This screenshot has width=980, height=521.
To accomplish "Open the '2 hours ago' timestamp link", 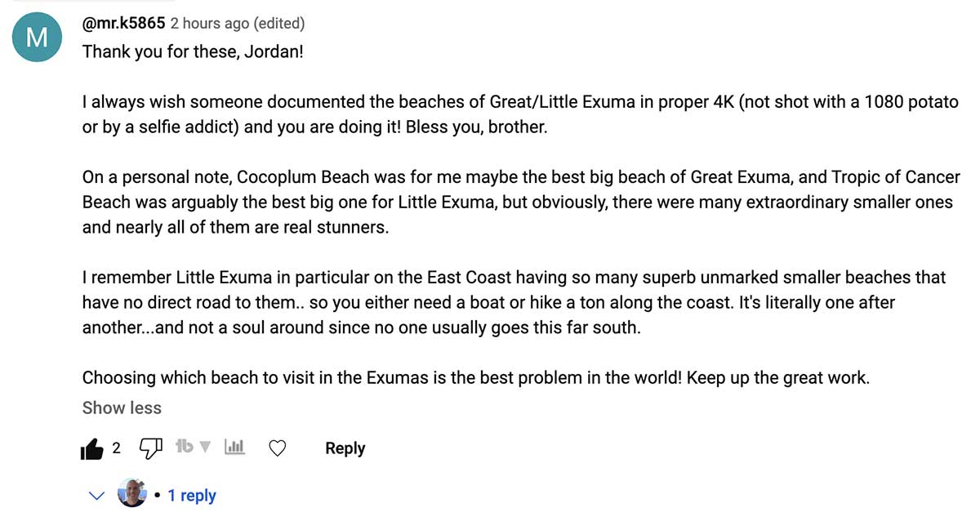I will point(211,23).
